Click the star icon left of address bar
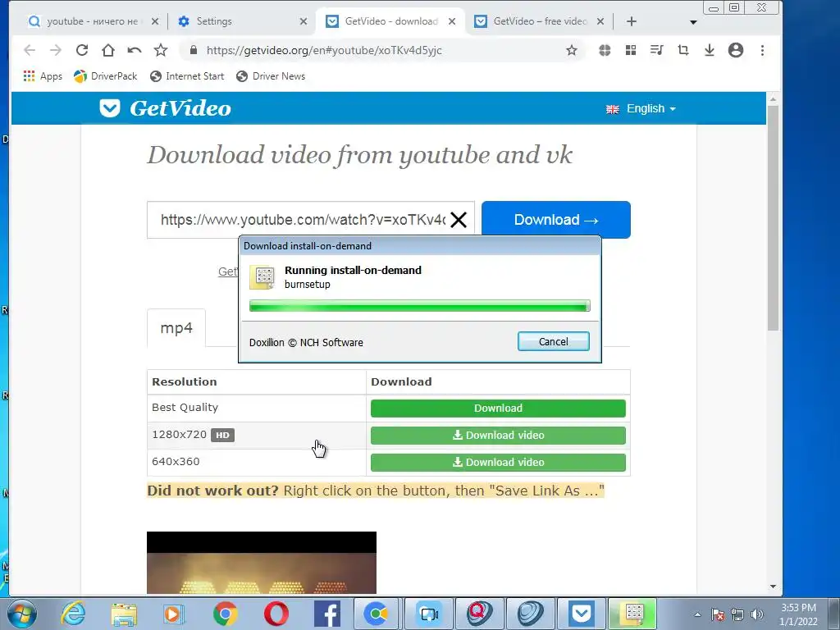 coord(161,50)
